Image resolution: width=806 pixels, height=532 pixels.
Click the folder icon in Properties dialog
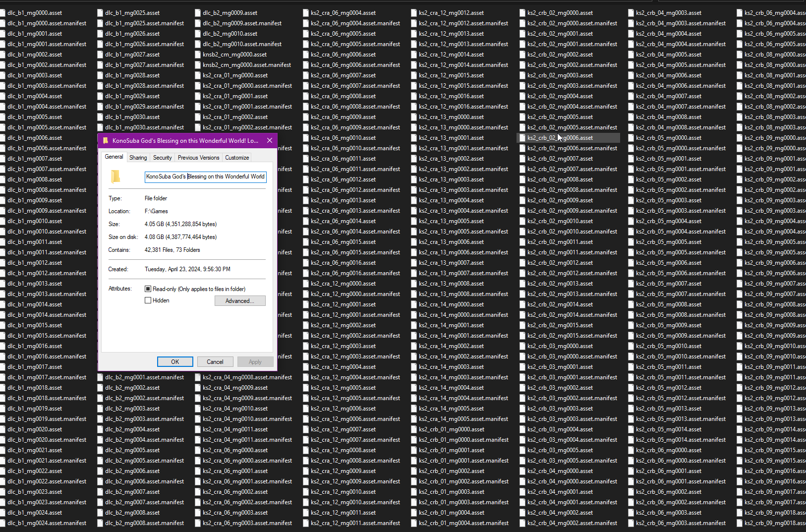(x=115, y=177)
